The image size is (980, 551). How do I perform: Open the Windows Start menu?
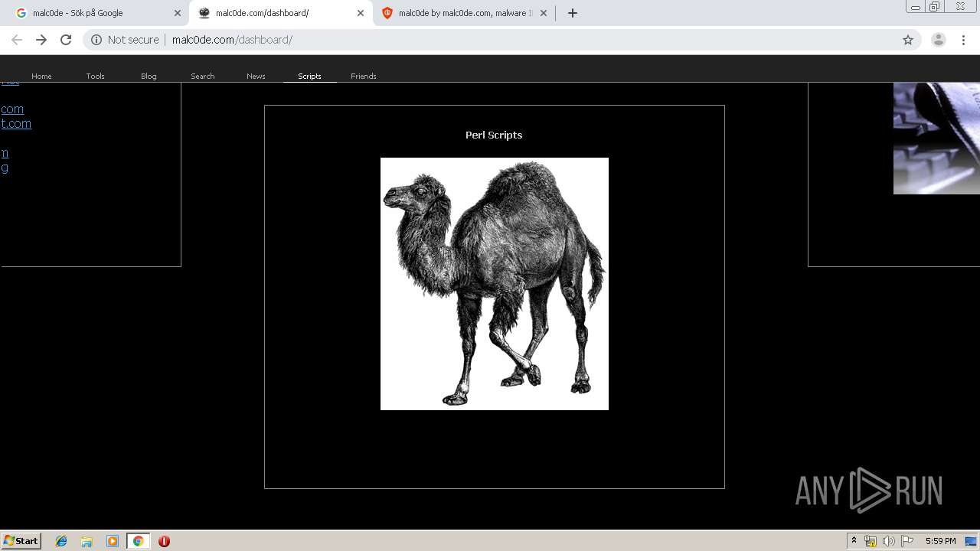coord(21,540)
